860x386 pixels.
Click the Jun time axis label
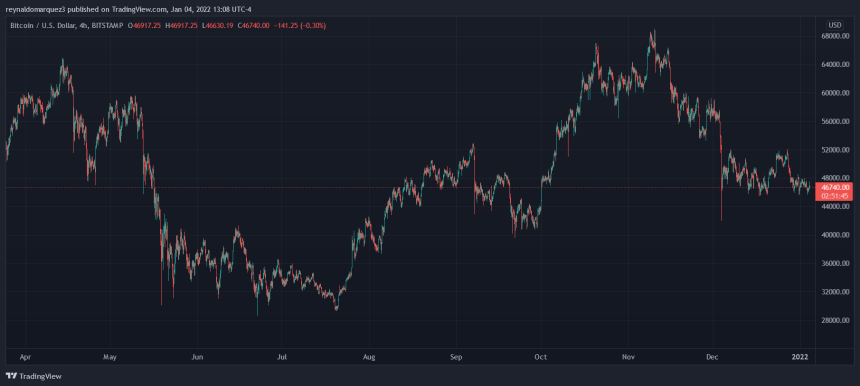click(x=197, y=357)
